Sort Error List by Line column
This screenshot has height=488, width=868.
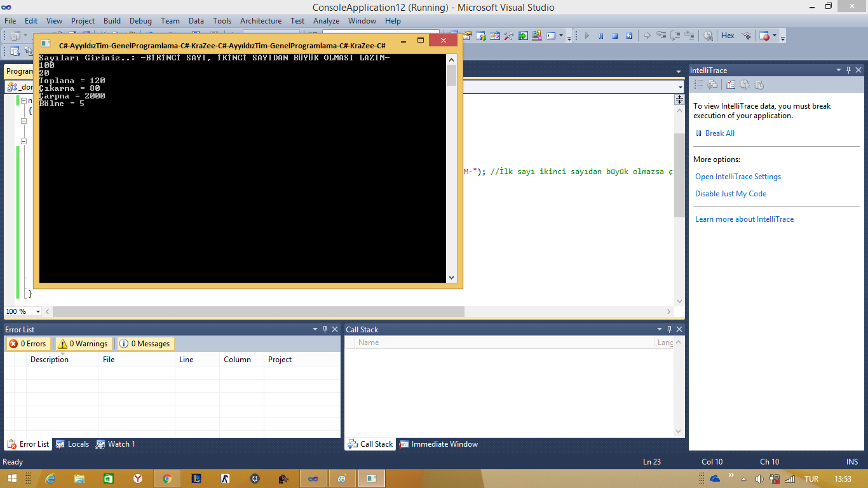tap(197, 360)
